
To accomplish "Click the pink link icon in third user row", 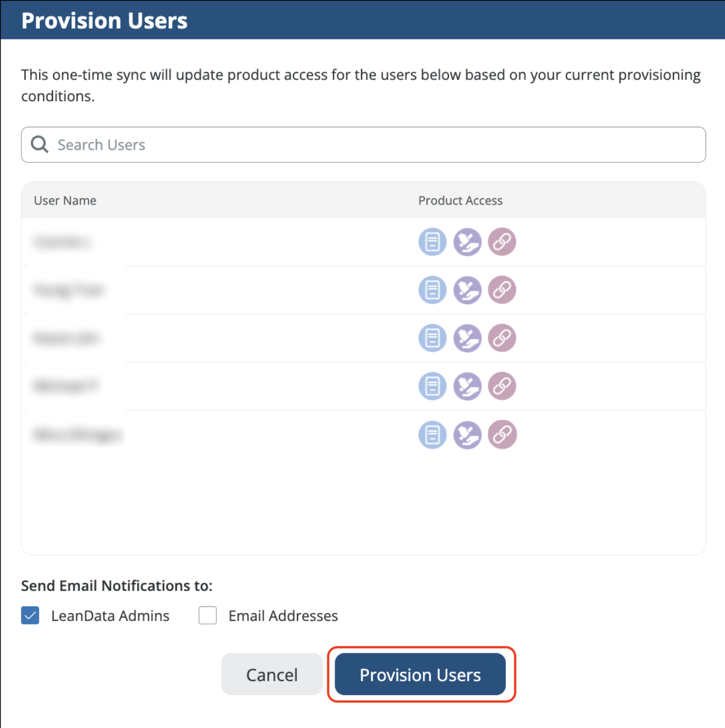I will coord(502,338).
